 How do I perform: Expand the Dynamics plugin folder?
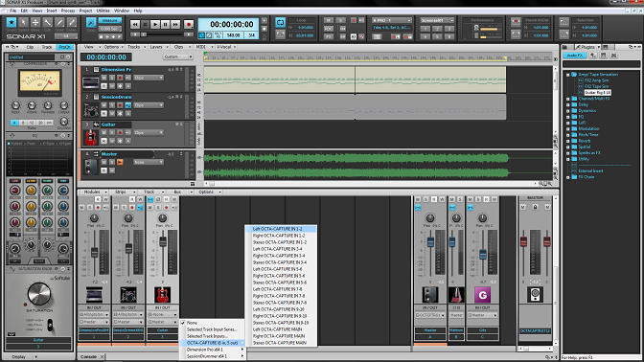[568, 111]
